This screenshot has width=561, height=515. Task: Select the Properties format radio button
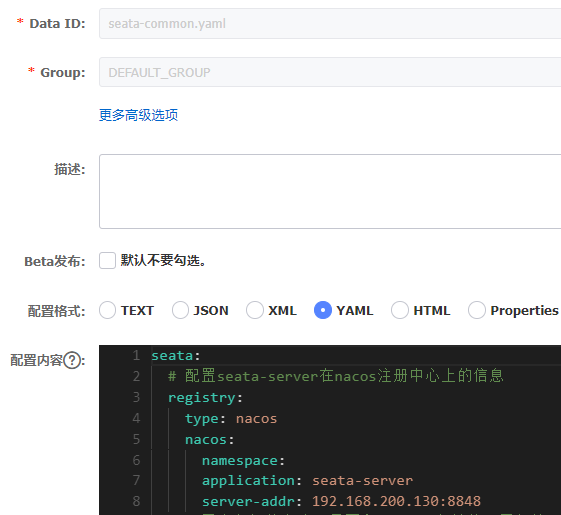click(x=477, y=310)
